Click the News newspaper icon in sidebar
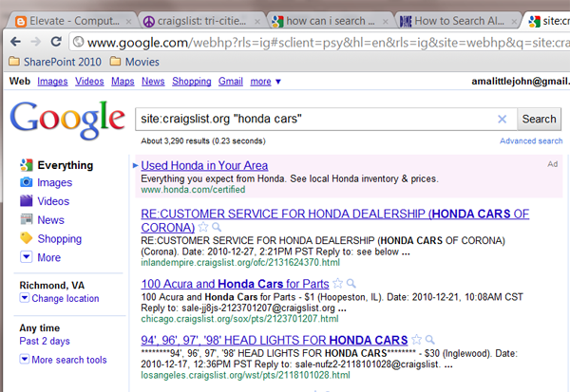 tap(27, 219)
